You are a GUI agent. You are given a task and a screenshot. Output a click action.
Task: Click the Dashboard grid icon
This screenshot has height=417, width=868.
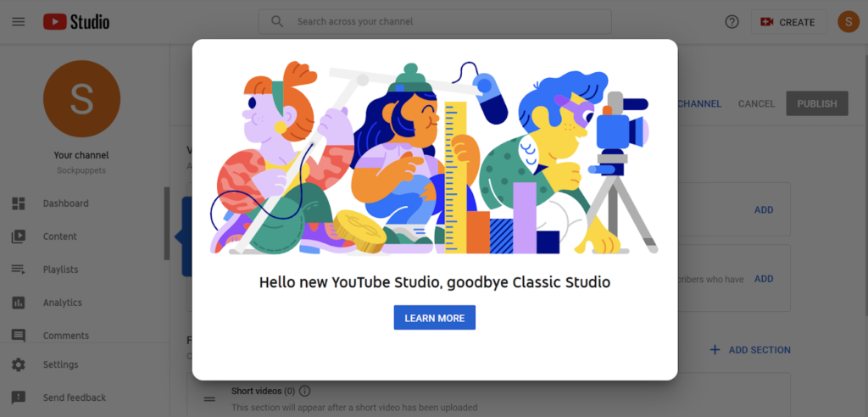click(18, 203)
